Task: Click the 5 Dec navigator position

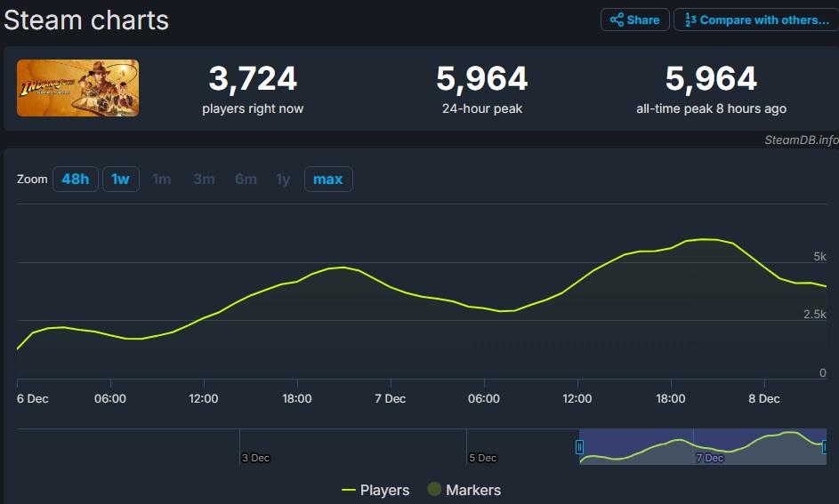Action: pos(482,458)
